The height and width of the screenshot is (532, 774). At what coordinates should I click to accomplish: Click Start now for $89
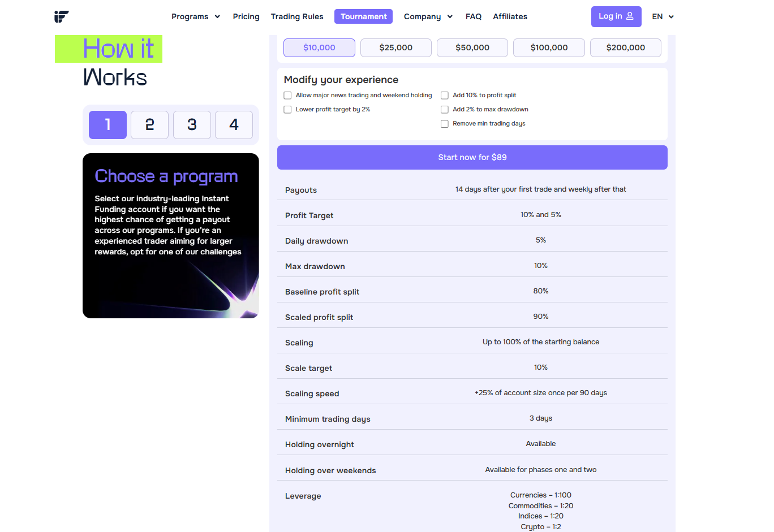(472, 157)
